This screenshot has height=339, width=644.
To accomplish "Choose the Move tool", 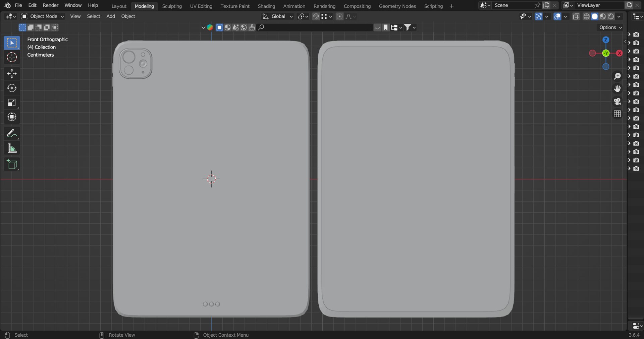I will coord(12,73).
